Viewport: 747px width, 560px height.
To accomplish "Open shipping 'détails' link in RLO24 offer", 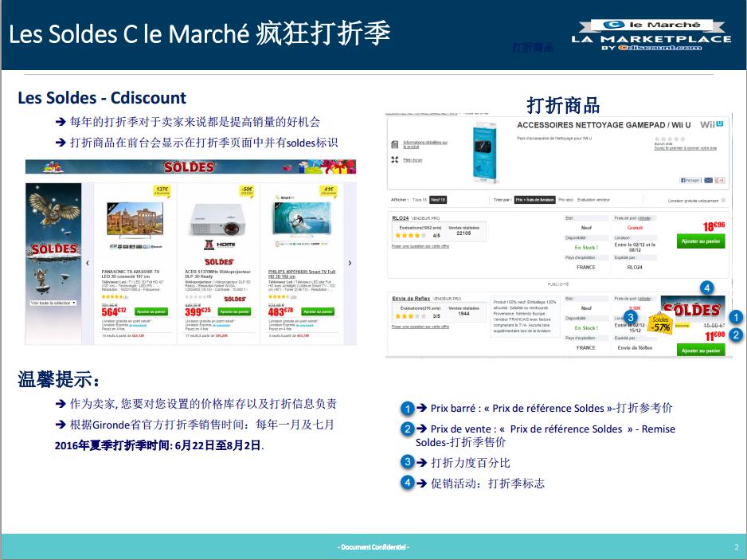I will (x=644, y=218).
